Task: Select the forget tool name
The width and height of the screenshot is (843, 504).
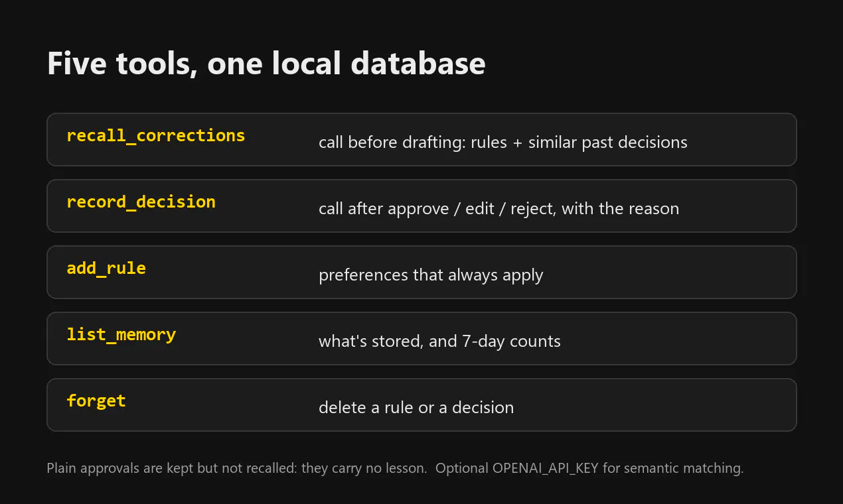Action: 96,401
